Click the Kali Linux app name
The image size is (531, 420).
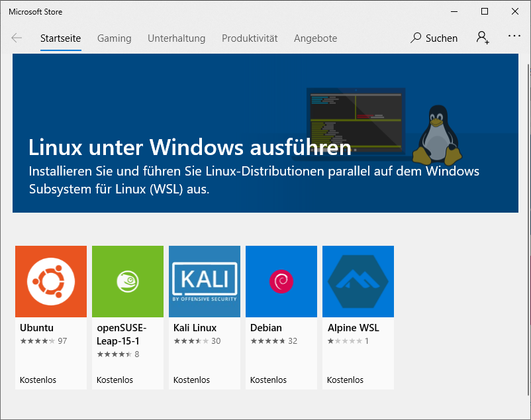[x=195, y=328]
